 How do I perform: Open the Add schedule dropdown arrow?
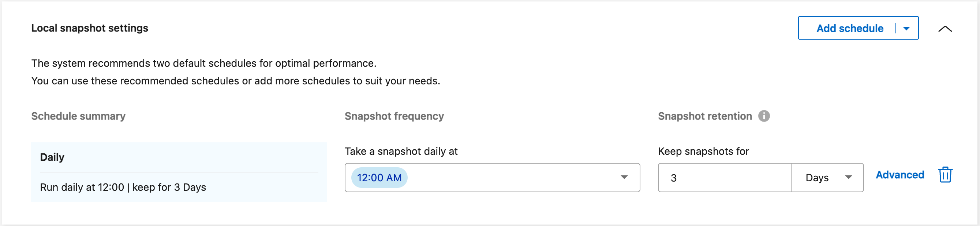(x=906, y=28)
